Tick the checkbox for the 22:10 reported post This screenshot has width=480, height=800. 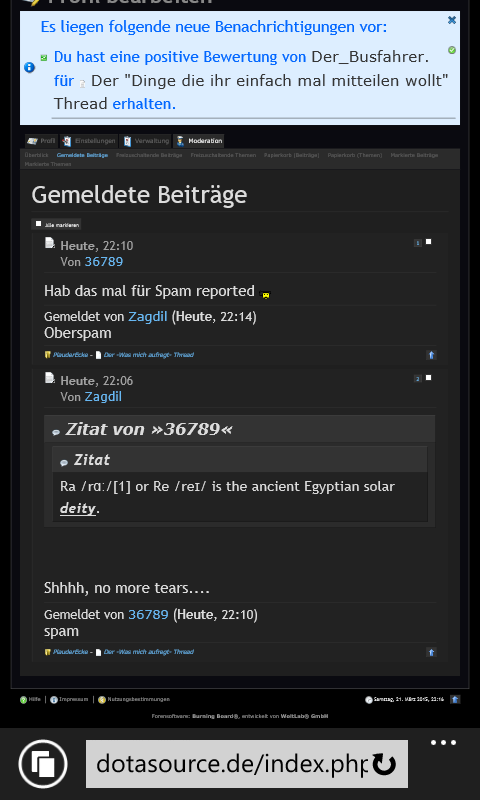428,242
